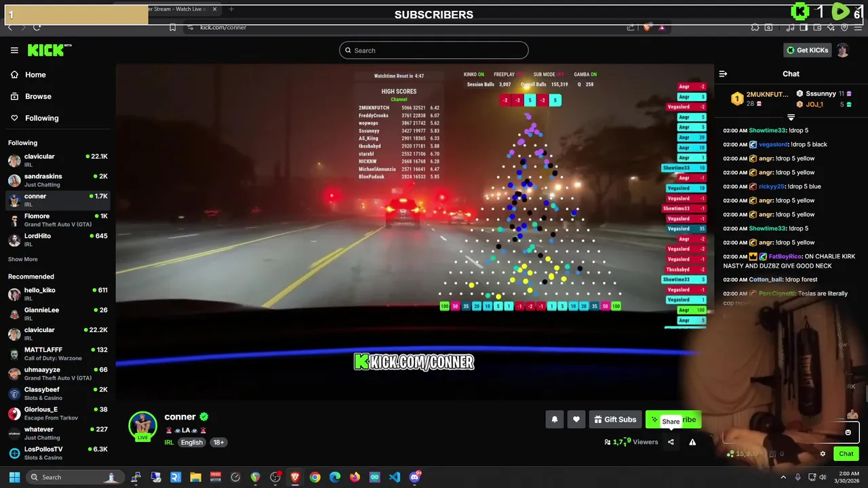The image size is (868, 488).
Task: Select Flomore channel playing GTA V
Action: pyautogui.click(x=58, y=220)
